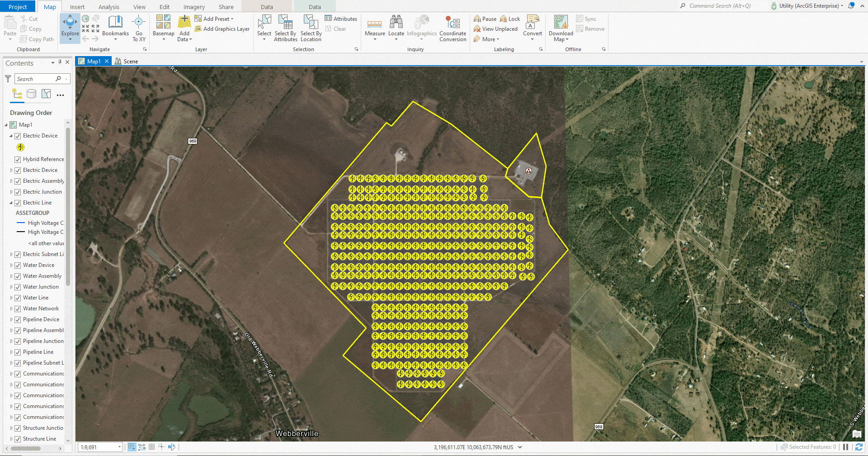Click the Command Search box

point(719,6)
